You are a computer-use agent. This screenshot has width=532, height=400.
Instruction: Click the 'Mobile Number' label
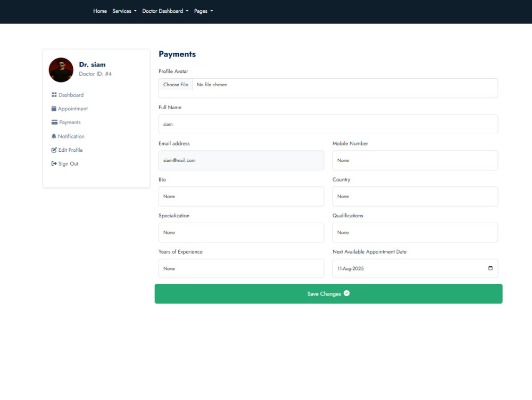350,144
